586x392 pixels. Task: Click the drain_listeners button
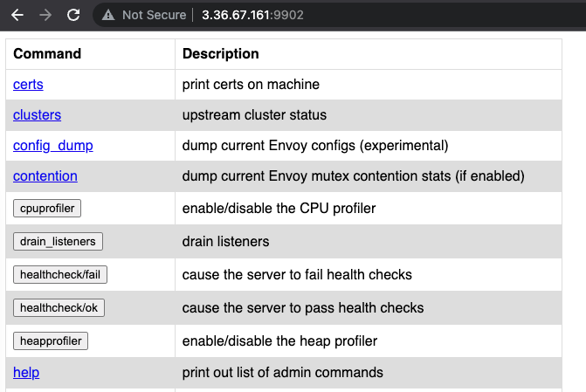58,242
